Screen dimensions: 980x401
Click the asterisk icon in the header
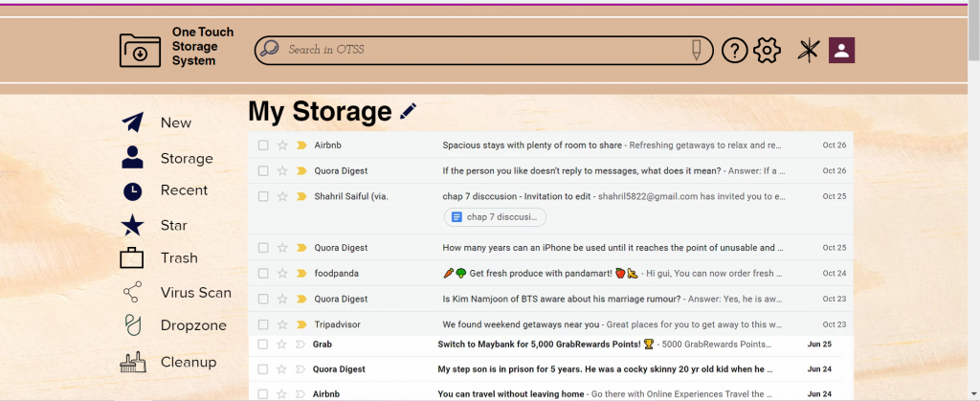(x=809, y=50)
